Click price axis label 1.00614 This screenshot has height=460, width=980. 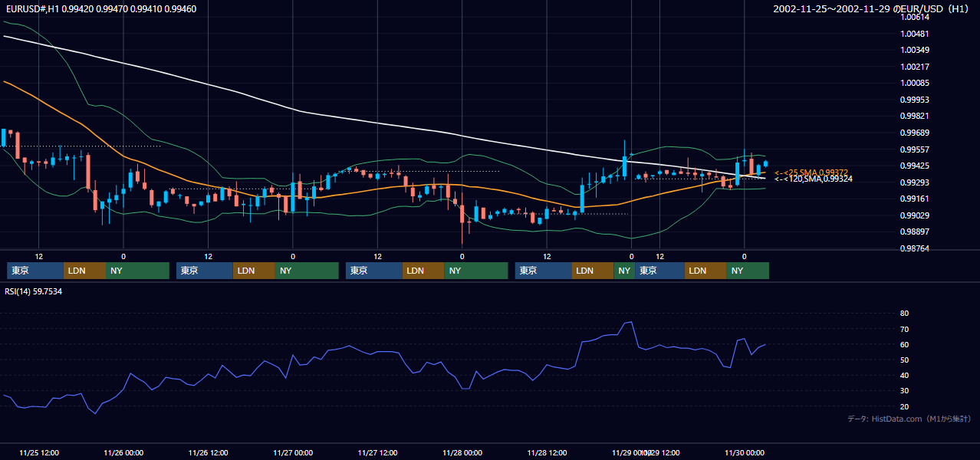(915, 18)
